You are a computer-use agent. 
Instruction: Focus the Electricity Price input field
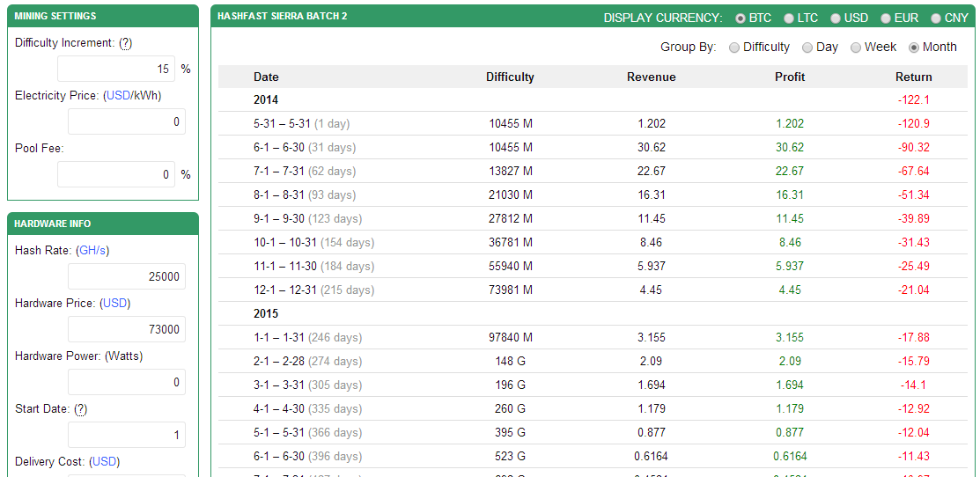pos(127,121)
